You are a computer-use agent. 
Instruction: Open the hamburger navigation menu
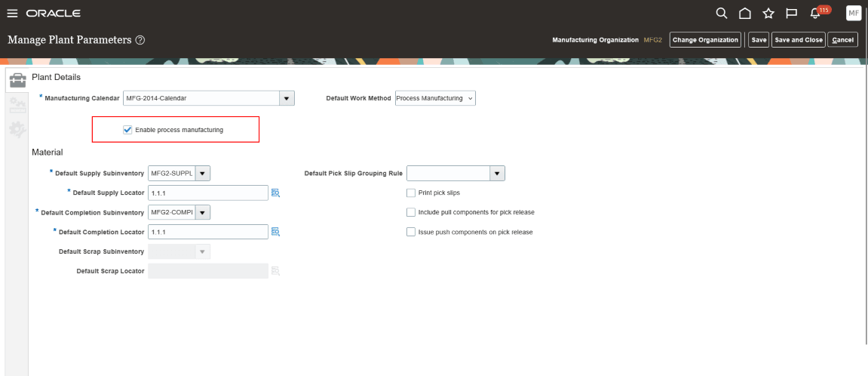pos(12,14)
